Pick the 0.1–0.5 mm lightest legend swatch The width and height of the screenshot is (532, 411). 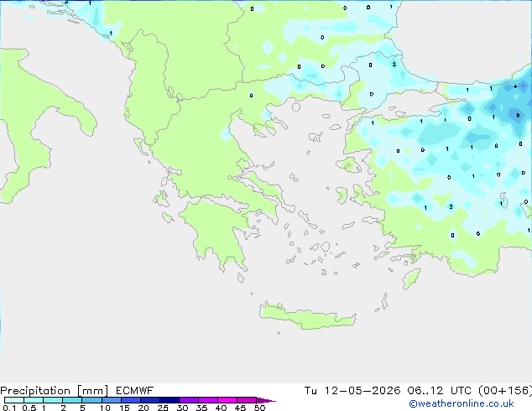[x=14, y=400]
